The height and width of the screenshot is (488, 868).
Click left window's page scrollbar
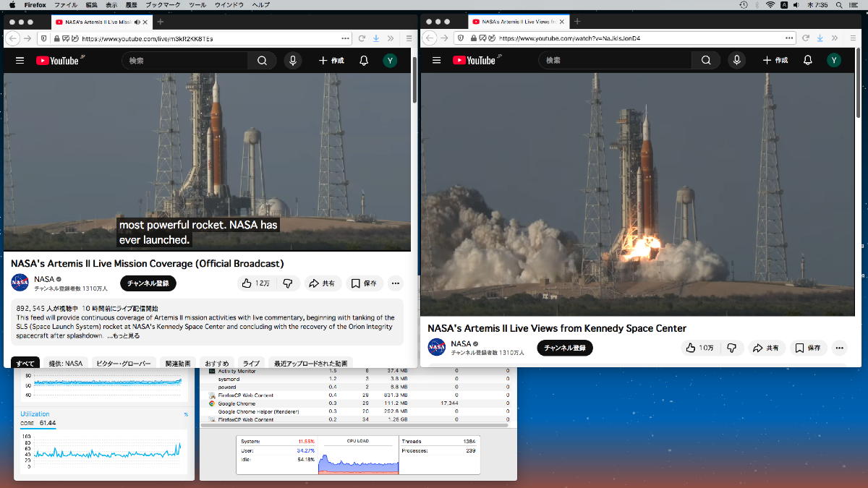[414, 80]
